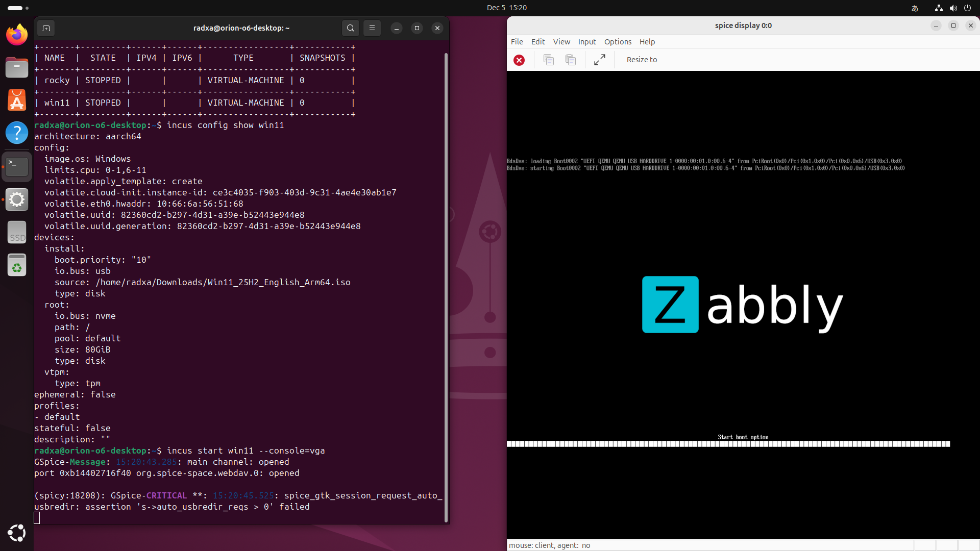Launch Firefox from the dock
The width and height of the screenshot is (980, 551).
tap(17, 35)
